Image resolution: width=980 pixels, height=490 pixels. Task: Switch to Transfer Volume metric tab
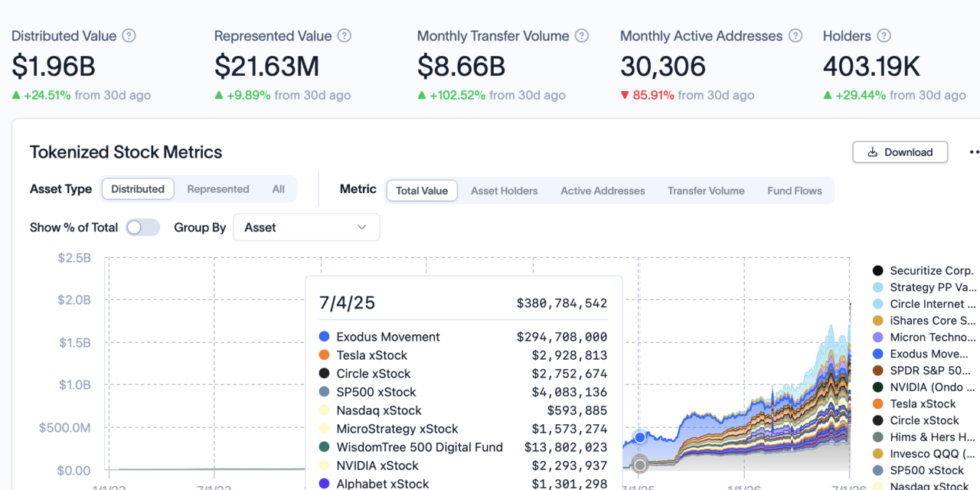[706, 191]
